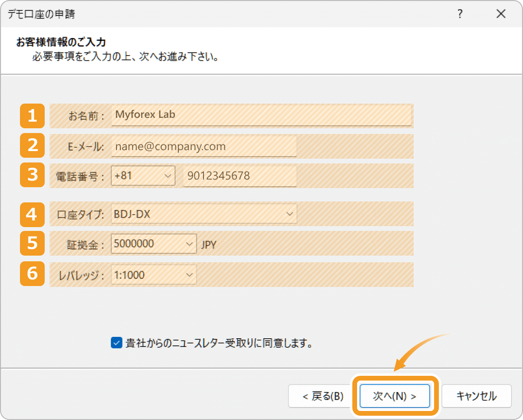Click the 次へ(N) next button
The height and width of the screenshot is (420, 523).
(395, 396)
